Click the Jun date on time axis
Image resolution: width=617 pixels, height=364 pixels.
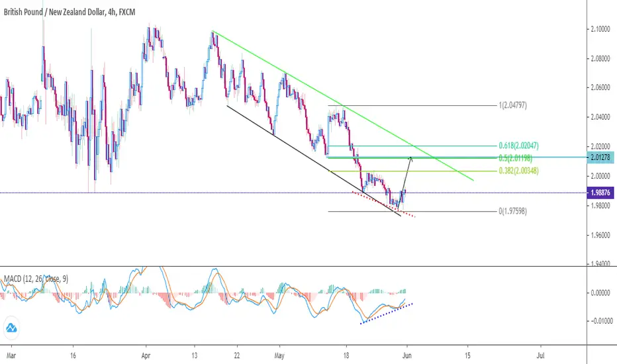pos(407,356)
